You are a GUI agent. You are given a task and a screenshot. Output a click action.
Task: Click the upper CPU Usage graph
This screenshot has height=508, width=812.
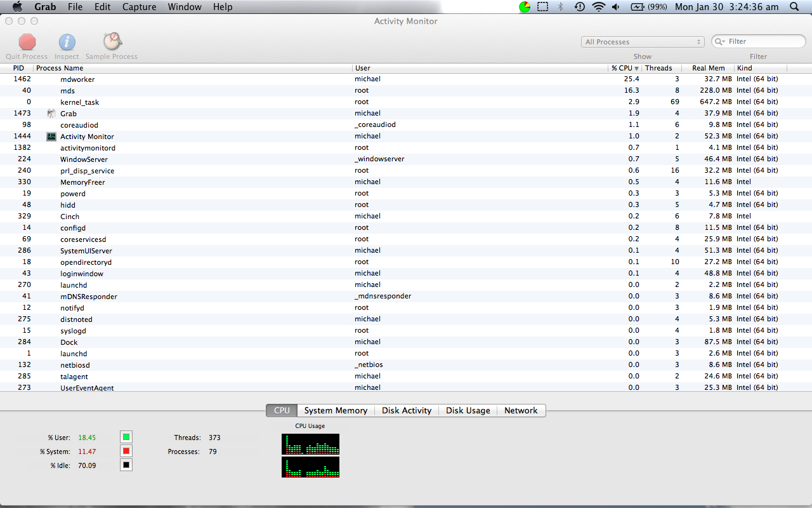310,444
